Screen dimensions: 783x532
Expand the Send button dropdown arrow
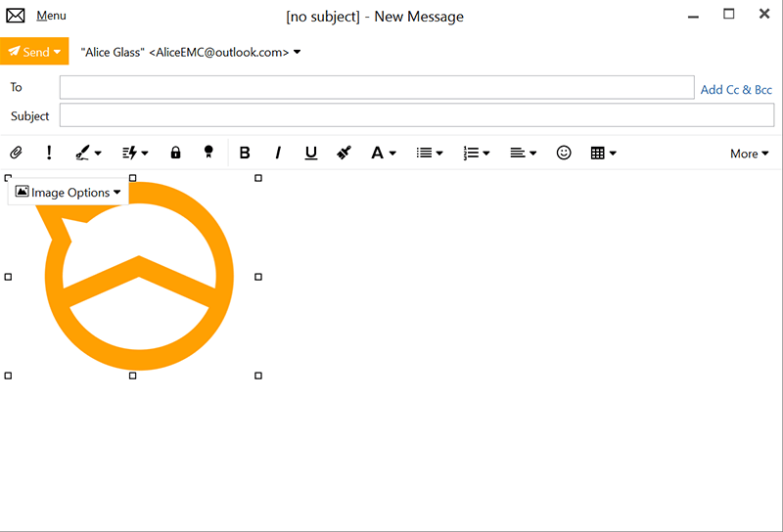58,52
